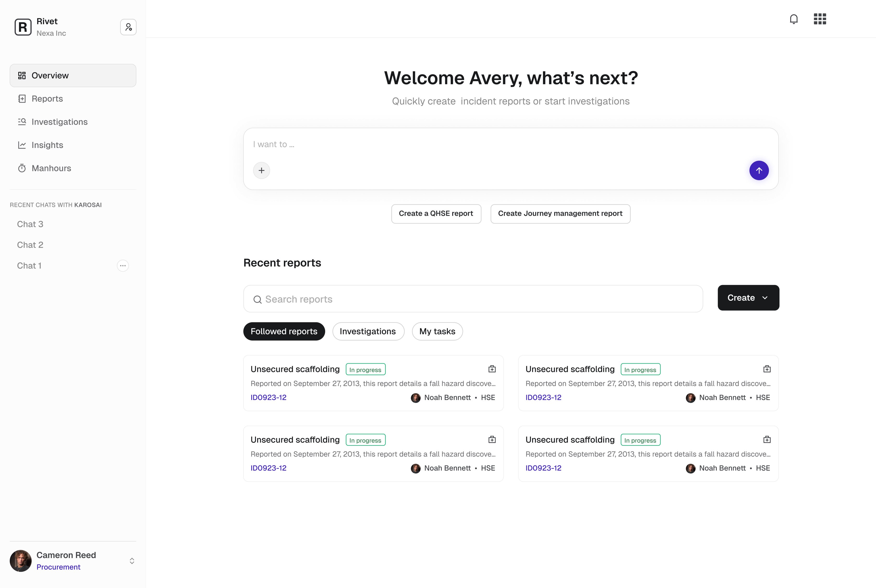Viewport: 876px width, 588px height.
Task: Click the Rivet R logo
Action: coord(23,27)
